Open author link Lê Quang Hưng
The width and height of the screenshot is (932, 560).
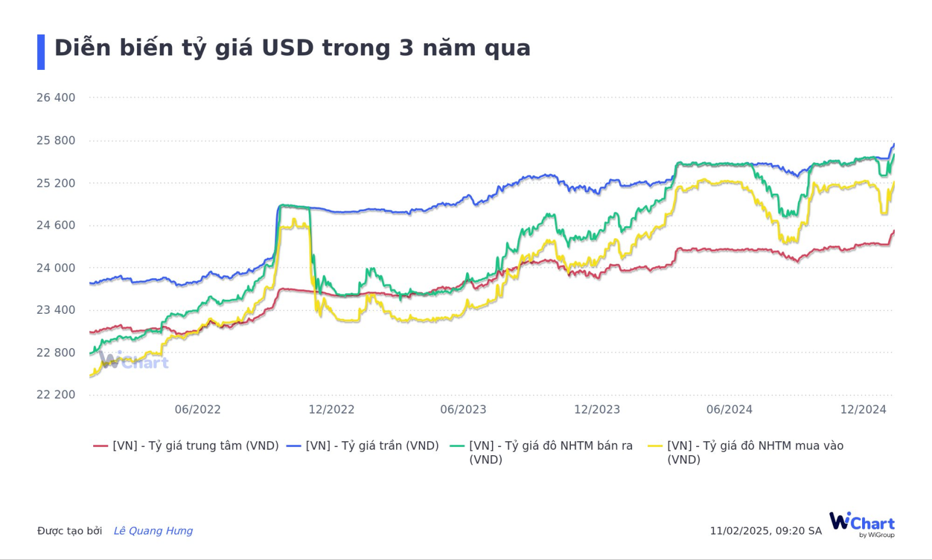[153, 531]
